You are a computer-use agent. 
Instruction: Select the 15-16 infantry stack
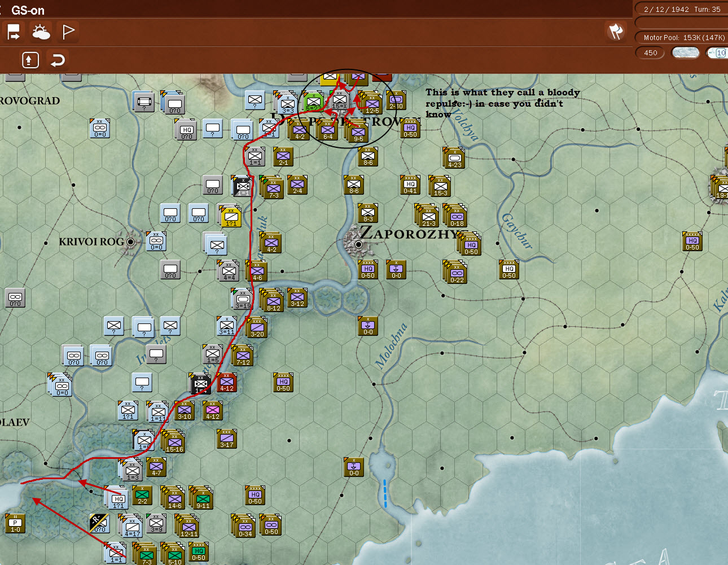(x=174, y=443)
